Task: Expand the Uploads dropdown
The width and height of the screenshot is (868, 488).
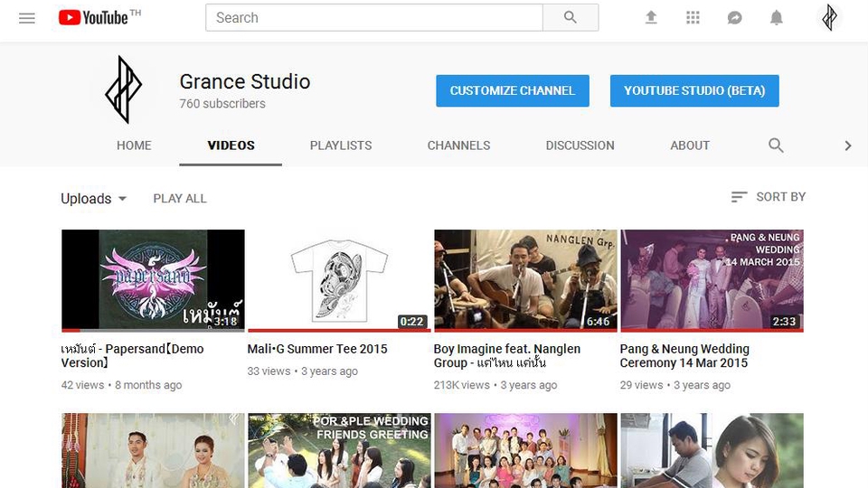Action: coord(93,198)
